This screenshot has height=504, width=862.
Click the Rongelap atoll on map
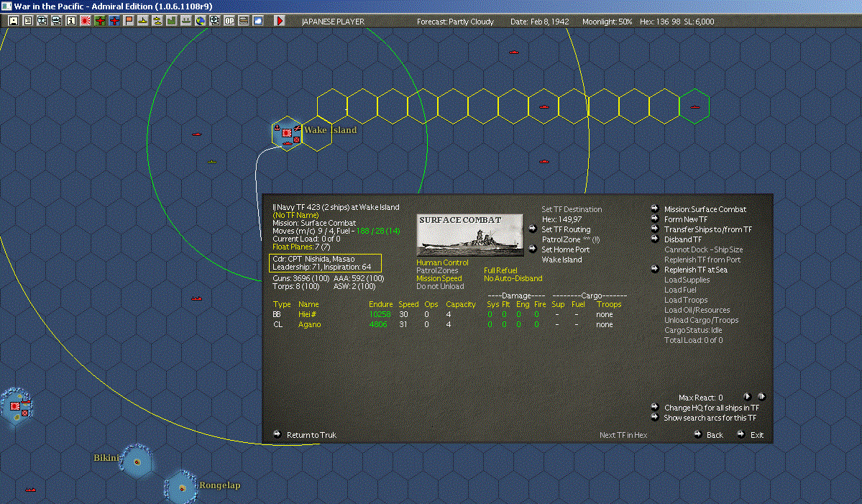click(181, 487)
